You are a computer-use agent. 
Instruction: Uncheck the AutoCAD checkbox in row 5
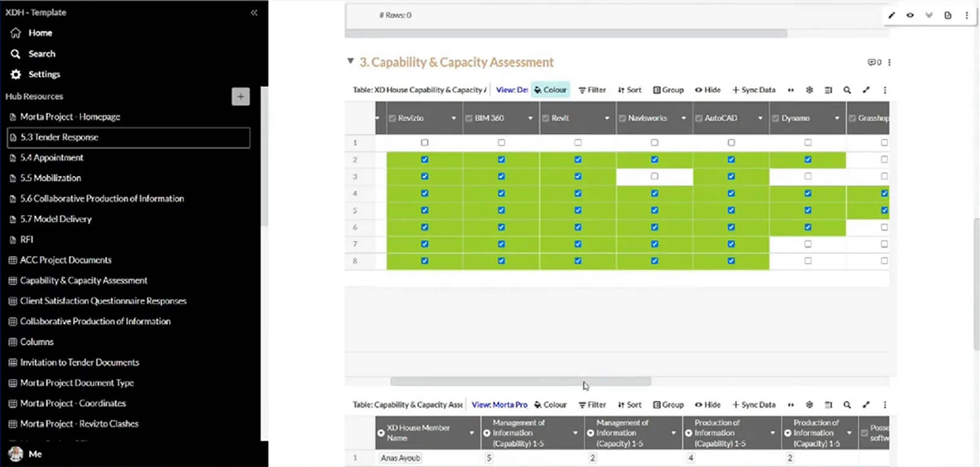pyautogui.click(x=731, y=210)
